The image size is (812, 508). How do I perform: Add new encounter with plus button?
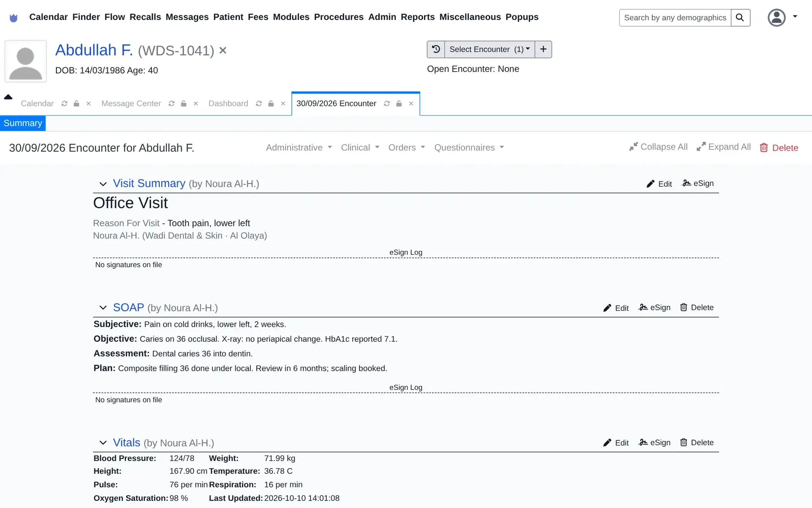(543, 49)
